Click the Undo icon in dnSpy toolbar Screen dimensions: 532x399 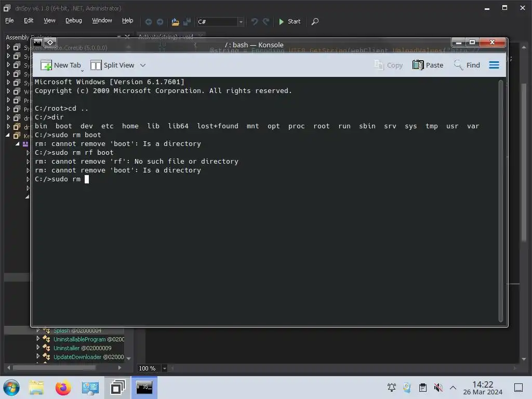click(255, 22)
